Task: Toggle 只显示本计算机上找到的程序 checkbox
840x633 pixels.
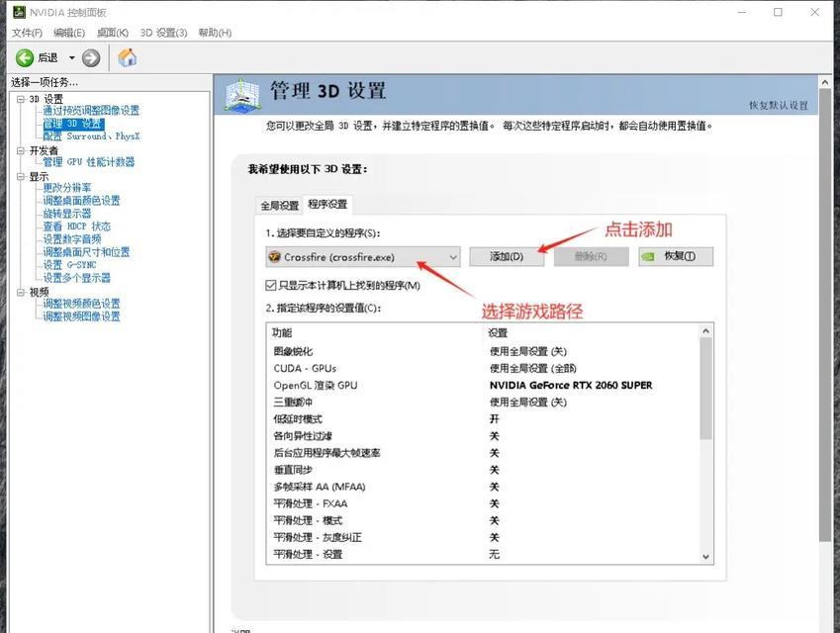Action: click(x=270, y=286)
